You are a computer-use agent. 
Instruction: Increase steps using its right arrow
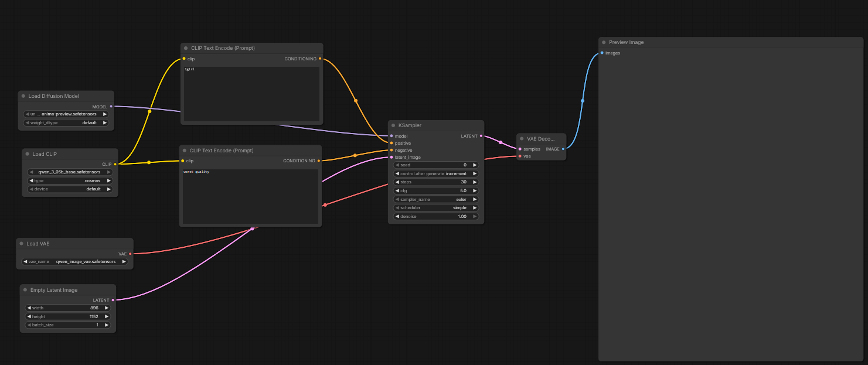pos(475,182)
